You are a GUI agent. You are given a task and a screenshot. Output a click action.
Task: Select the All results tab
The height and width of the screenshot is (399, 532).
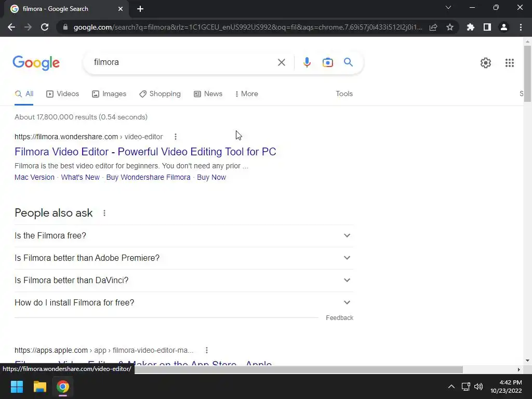(24, 94)
